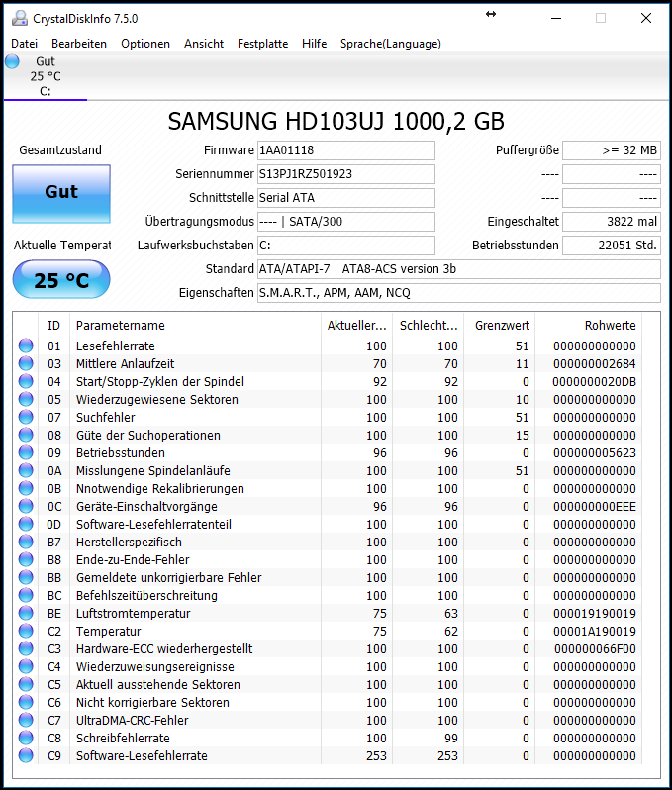Click status orb of UltraDMA-CRC-Fehler row
The width and height of the screenshot is (672, 790).
point(26,720)
